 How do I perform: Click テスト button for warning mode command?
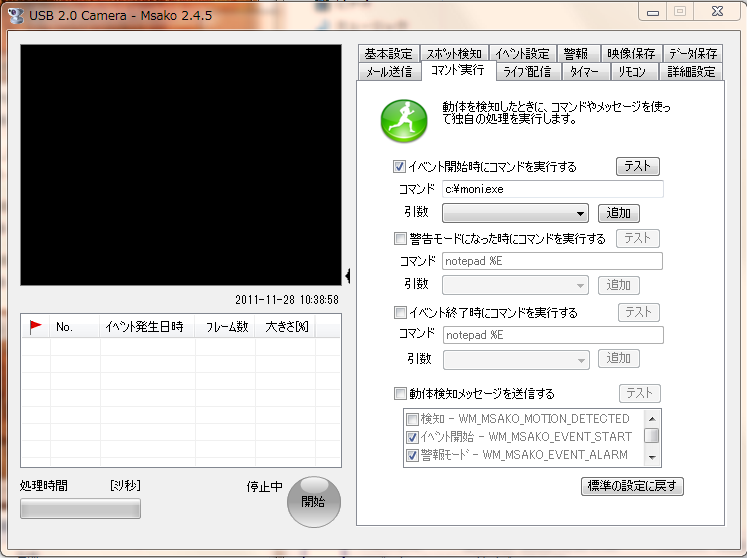pyautogui.click(x=637, y=238)
